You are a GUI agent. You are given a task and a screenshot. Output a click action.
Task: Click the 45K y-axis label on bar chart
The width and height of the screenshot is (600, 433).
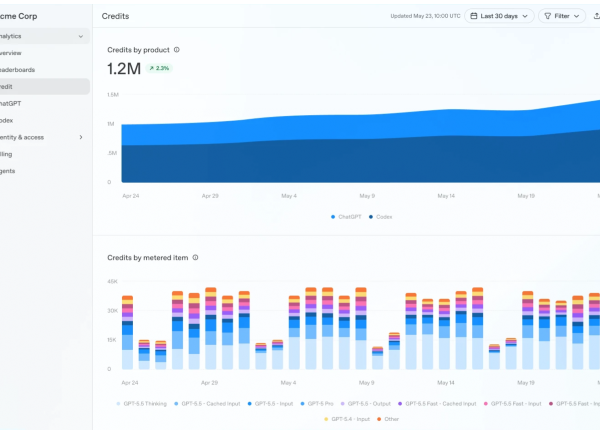pyautogui.click(x=112, y=281)
